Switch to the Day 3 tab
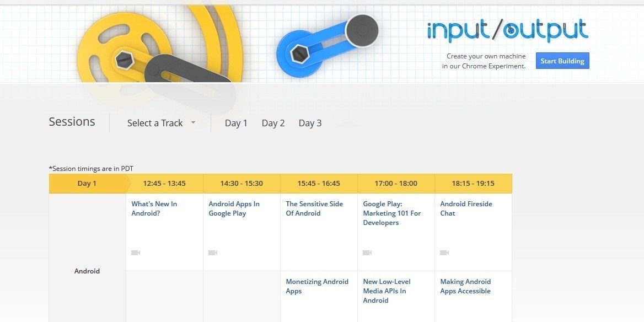The width and height of the screenshot is (644, 322). pos(310,123)
